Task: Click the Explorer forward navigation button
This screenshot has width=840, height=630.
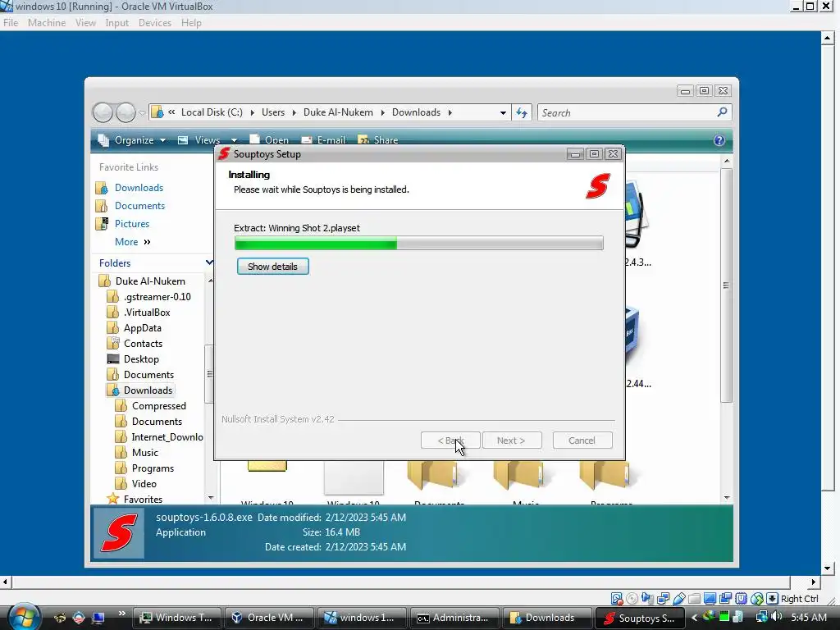Action: pos(126,112)
